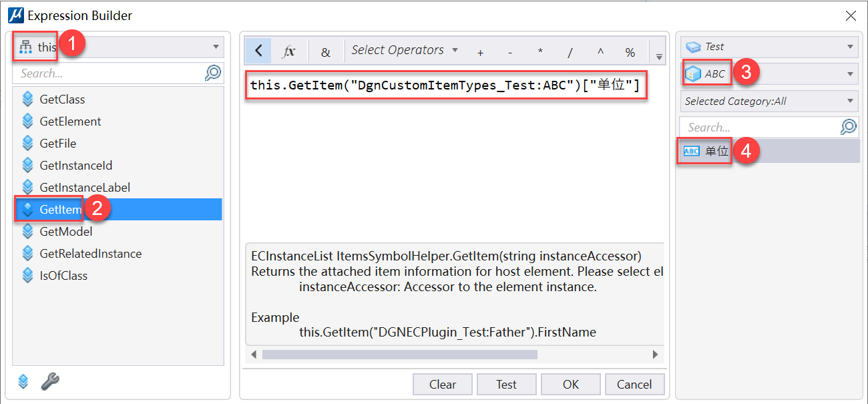Click the back arrow toolbar icon
This screenshot has width=868, height=404.
[258, 51]
